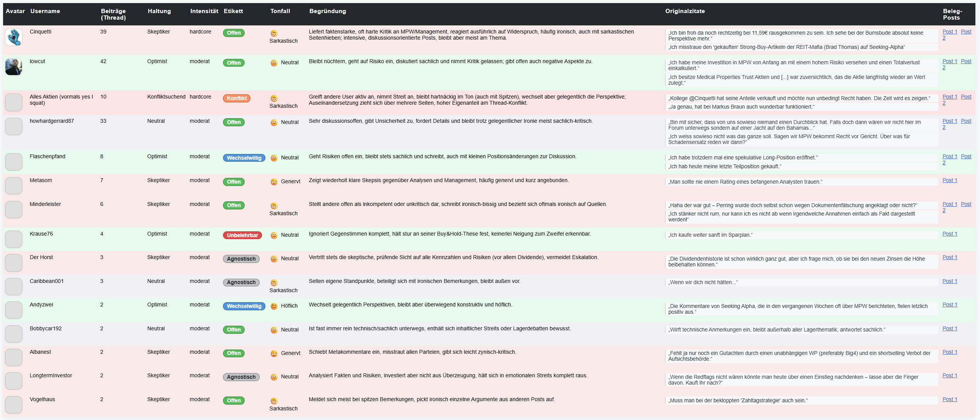This screenshot has width=980, height=420.
Task: Click the username Bobbycar192
Action: pos(45,328)
